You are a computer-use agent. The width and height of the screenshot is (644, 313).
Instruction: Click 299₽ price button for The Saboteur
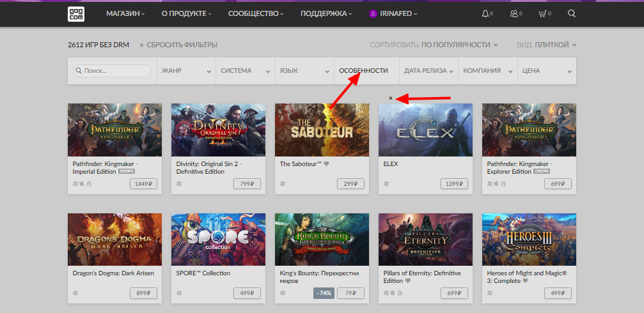click(x=350, y=184)
